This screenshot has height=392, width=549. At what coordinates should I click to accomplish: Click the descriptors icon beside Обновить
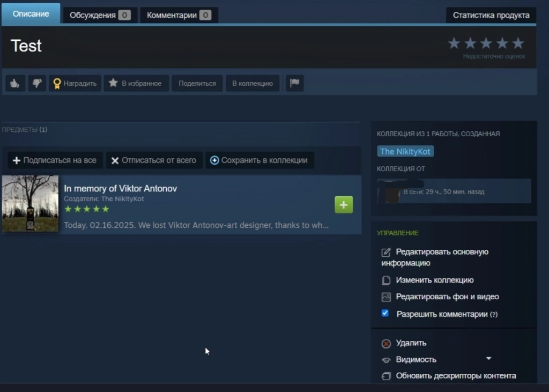click(386, 376)
